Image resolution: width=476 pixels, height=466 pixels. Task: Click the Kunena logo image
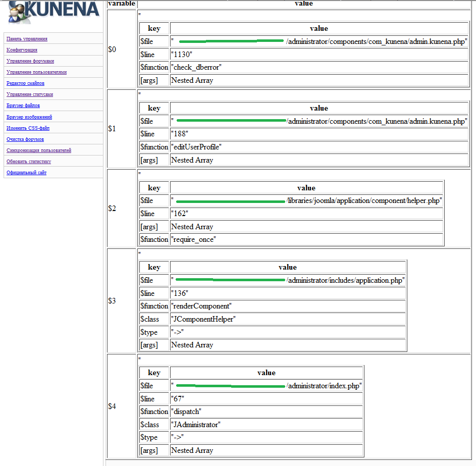[x=53, y=12]
